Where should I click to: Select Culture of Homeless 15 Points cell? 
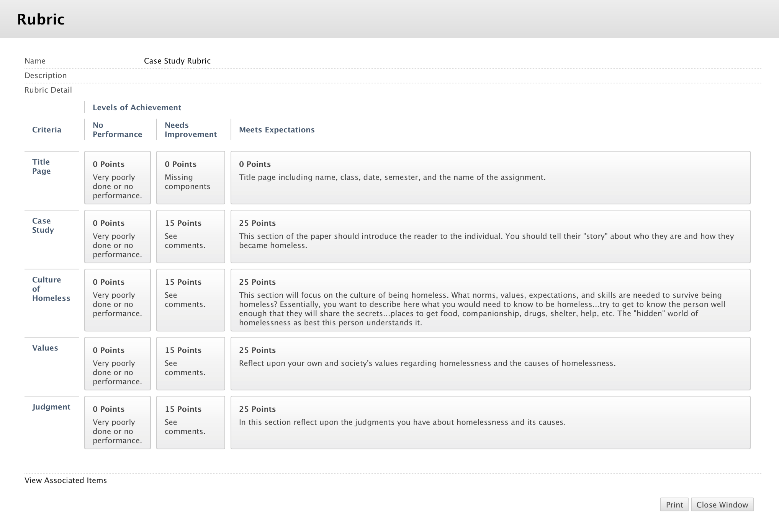190,300
